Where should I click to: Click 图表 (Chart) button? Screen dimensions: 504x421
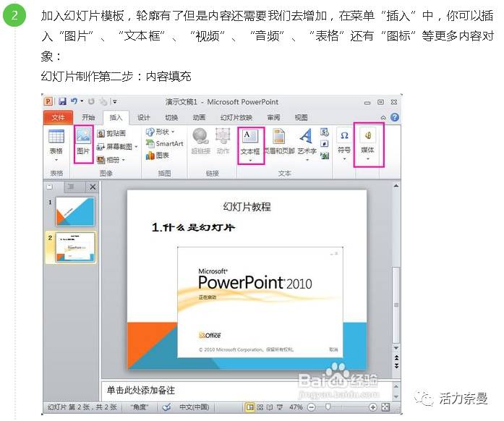(158, 156)
